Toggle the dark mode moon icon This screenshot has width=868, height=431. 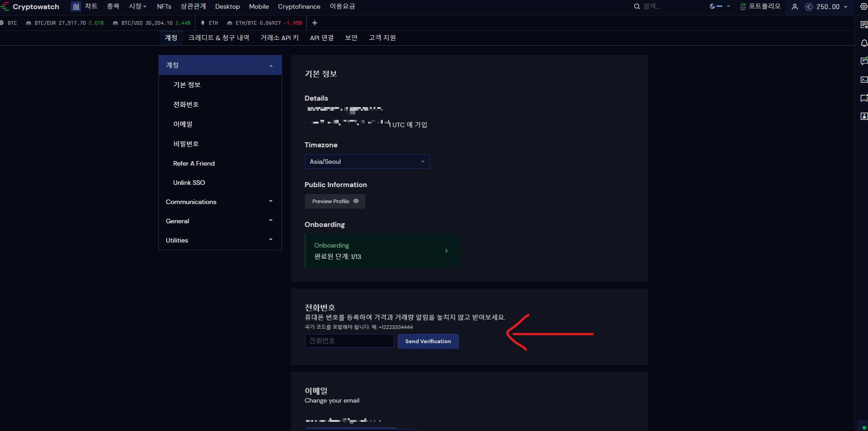(712, 6)
